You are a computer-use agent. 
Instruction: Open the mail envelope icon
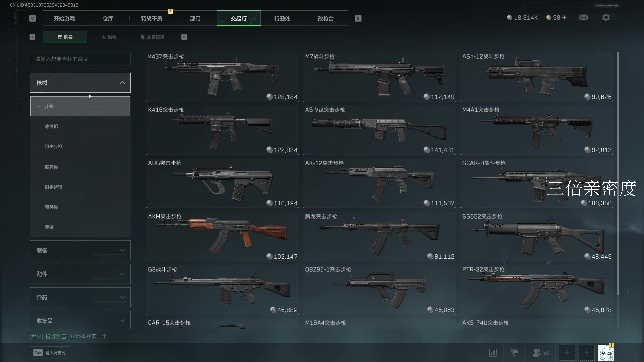583,17
